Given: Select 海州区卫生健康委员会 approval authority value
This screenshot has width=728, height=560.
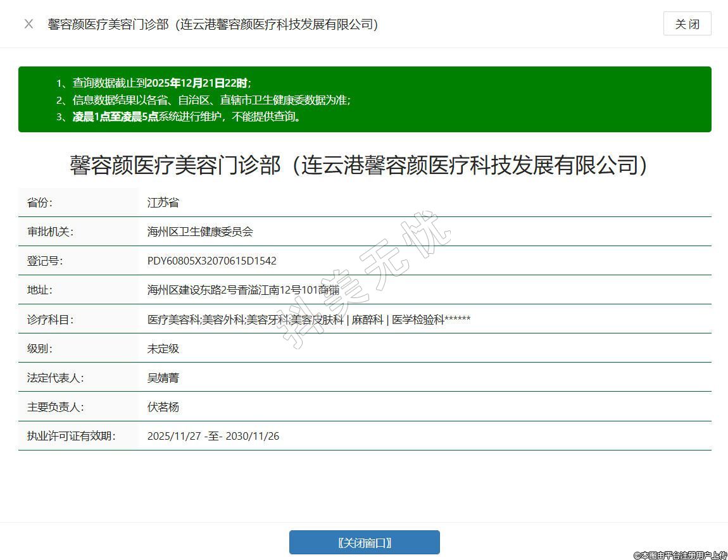Looking at the screenshot, I should [x=200, y=232].
